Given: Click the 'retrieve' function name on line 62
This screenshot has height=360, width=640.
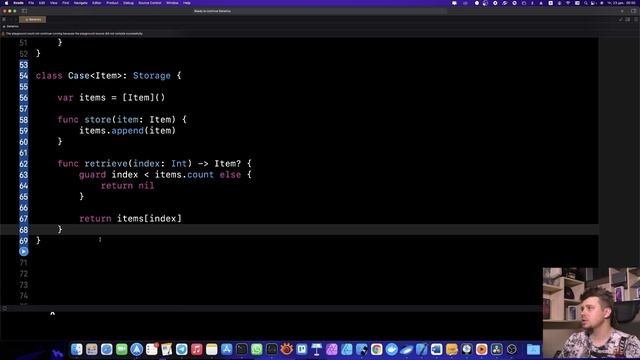Looking at the screenshot, I should pos(106,164).
